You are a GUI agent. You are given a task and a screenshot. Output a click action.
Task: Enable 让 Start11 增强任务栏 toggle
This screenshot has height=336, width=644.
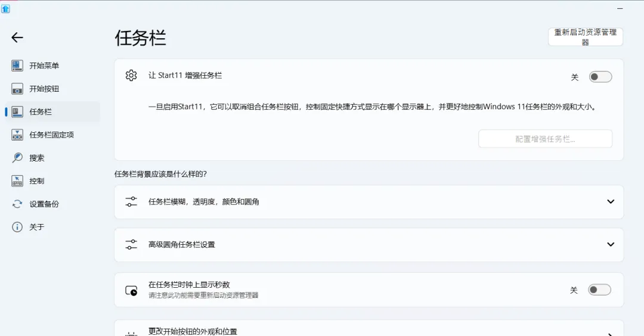[x=600, y=77]
